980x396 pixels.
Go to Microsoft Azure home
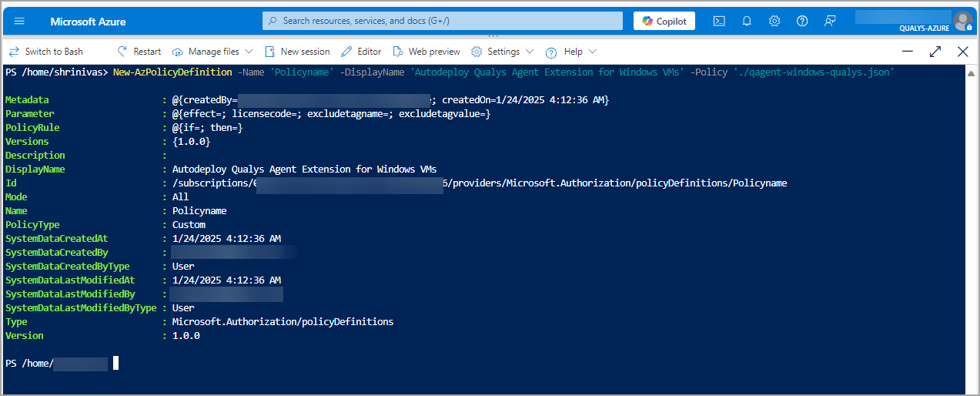coord(88,22)
